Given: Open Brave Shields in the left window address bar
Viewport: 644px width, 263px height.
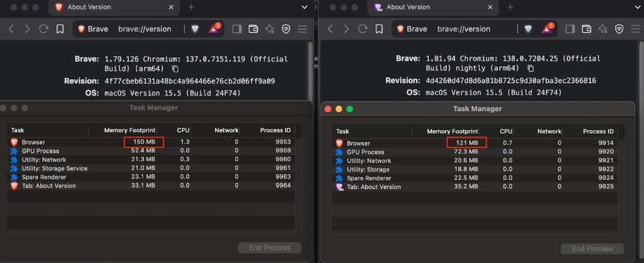Looking at the screenshot, I should coord(195,29).
